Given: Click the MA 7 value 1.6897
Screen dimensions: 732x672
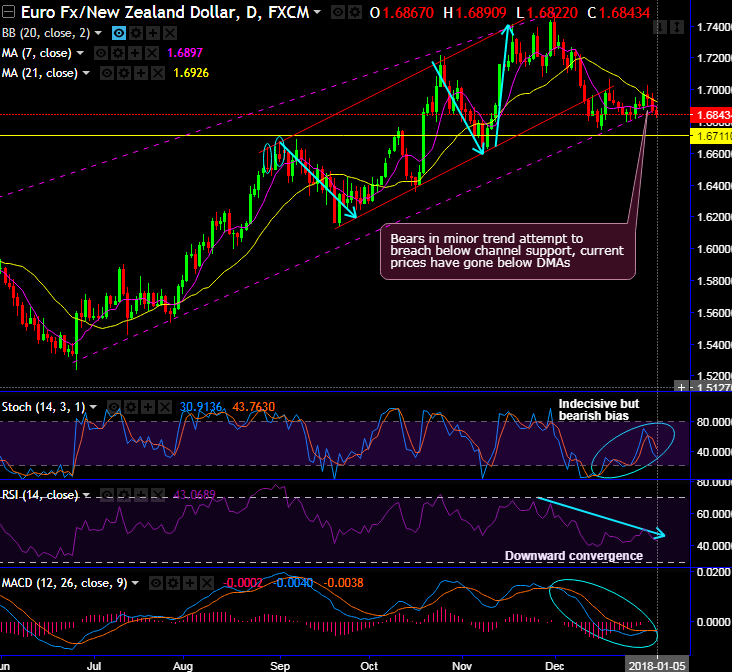Looking at the screenshot, I should (x=185, y=53).
